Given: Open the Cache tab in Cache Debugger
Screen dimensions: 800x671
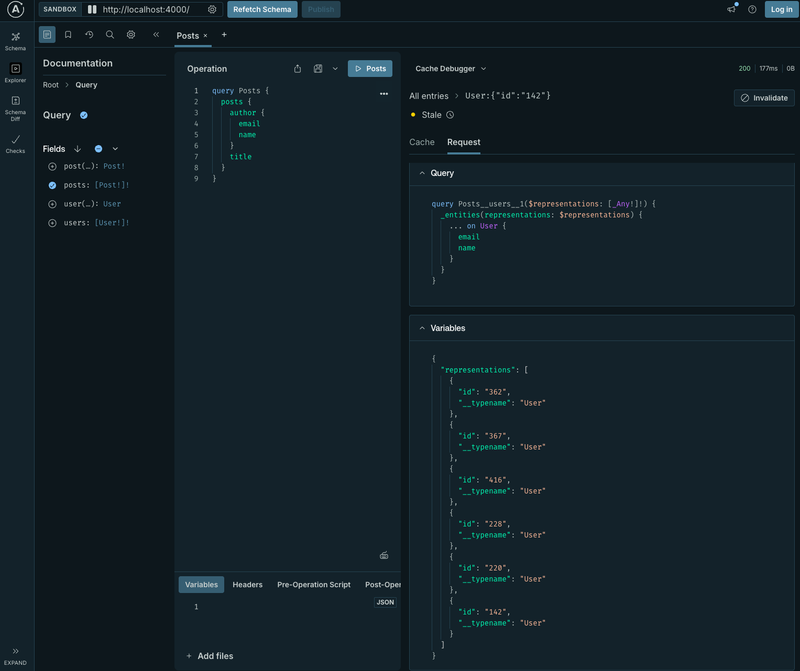Looking at the screenshot, I should [x=421, y=142].
